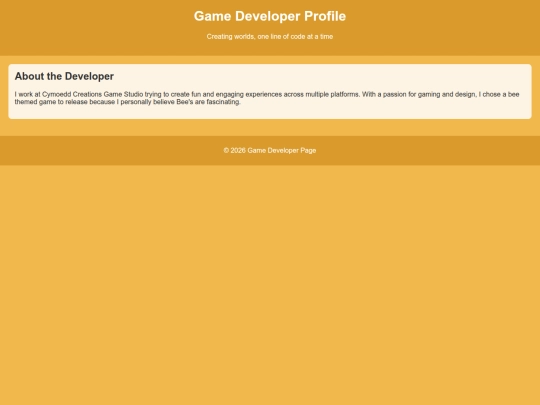Select the "About the Developer" heading

click(64, 76)
